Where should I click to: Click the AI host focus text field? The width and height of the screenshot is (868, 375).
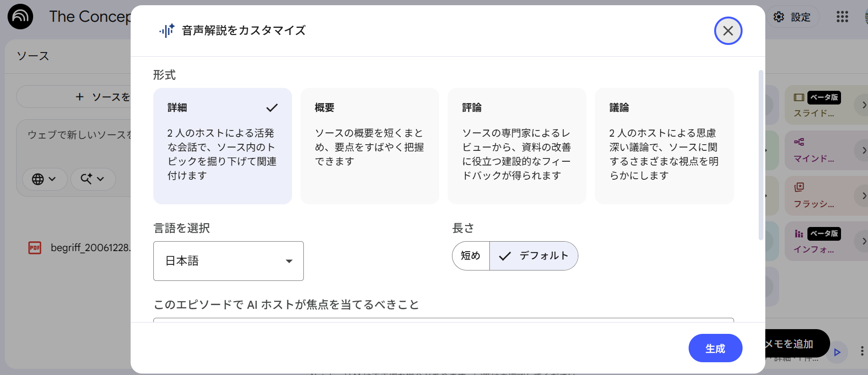(x=443, y=320)
